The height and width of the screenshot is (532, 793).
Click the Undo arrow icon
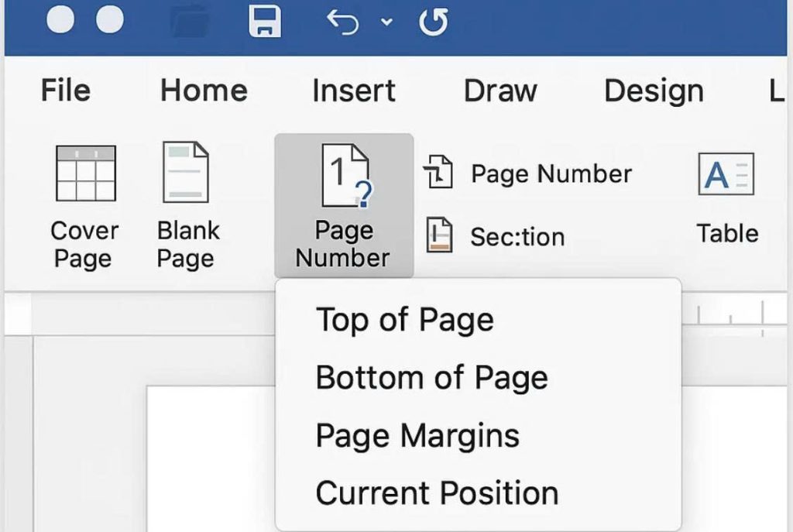point(343,22)
